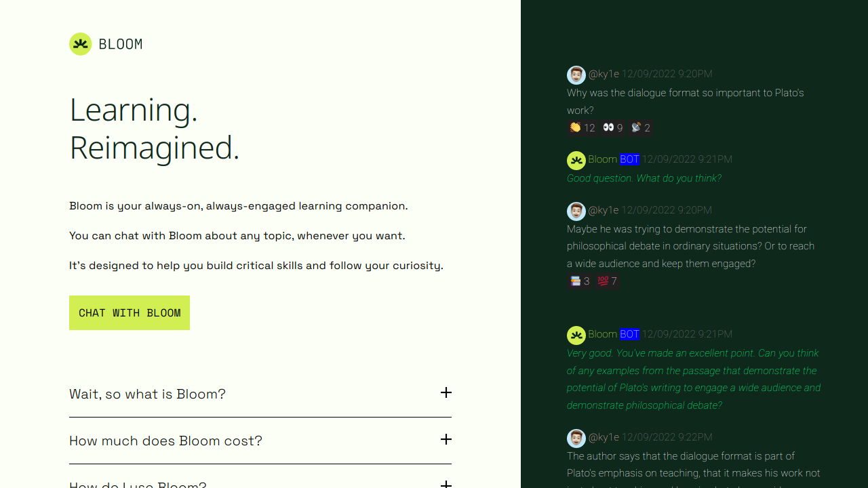The width and height of the screenshot is (868, 488).
Task: Click ky1e avatar on 9:22PM message
Action: pos(576,438)
